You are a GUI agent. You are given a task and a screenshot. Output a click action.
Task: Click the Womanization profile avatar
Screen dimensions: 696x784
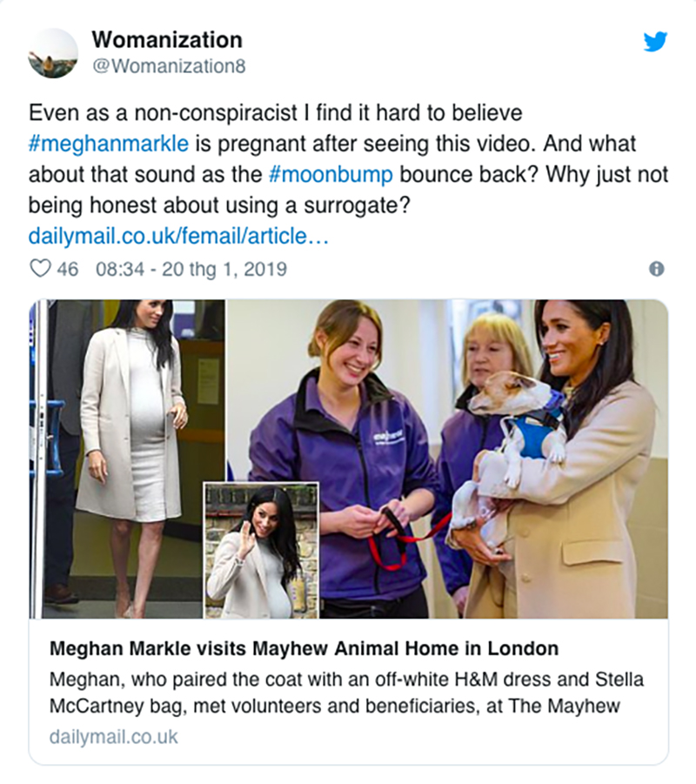[52, 52]
